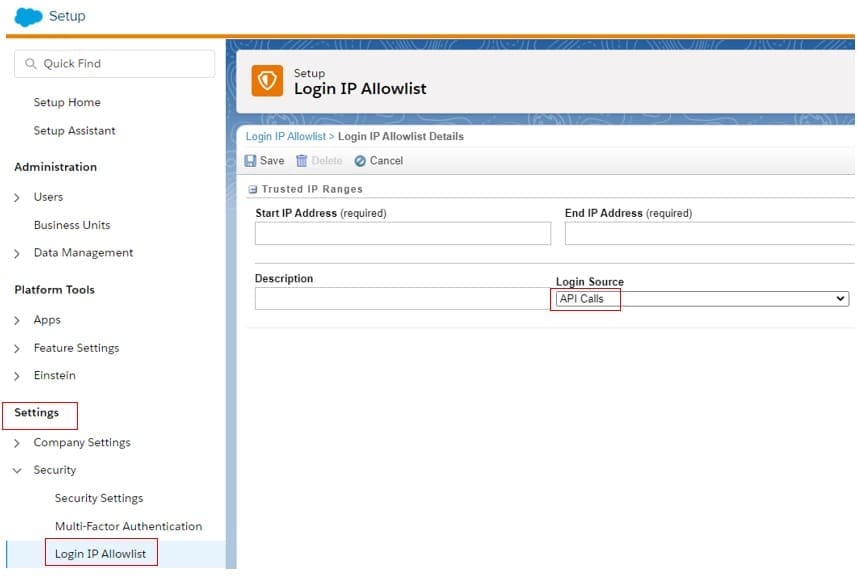Image resolution: width=857 pixels, height=580 pixels.
Task: Click the Login IP Allowlist shield icon
Action: click(267, 81)
